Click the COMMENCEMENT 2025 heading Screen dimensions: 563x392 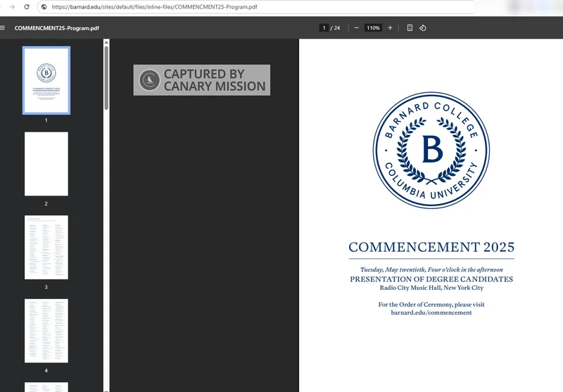(431, 247)
